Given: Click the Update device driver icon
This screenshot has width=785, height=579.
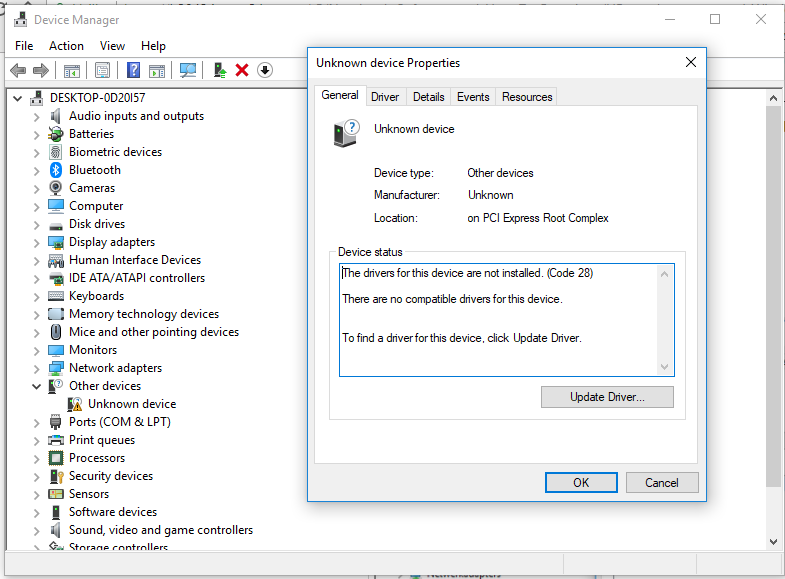Looking at the screenshot, I should tap(220, 70).
